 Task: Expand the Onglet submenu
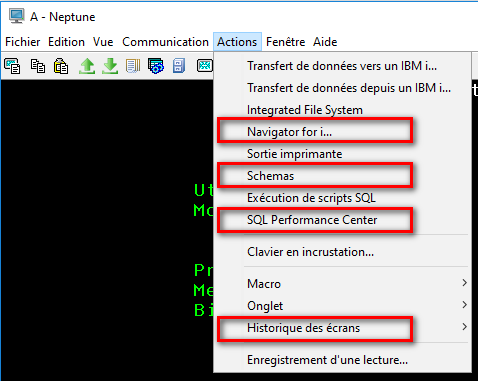pyautogui.click(x=342, y=306)
